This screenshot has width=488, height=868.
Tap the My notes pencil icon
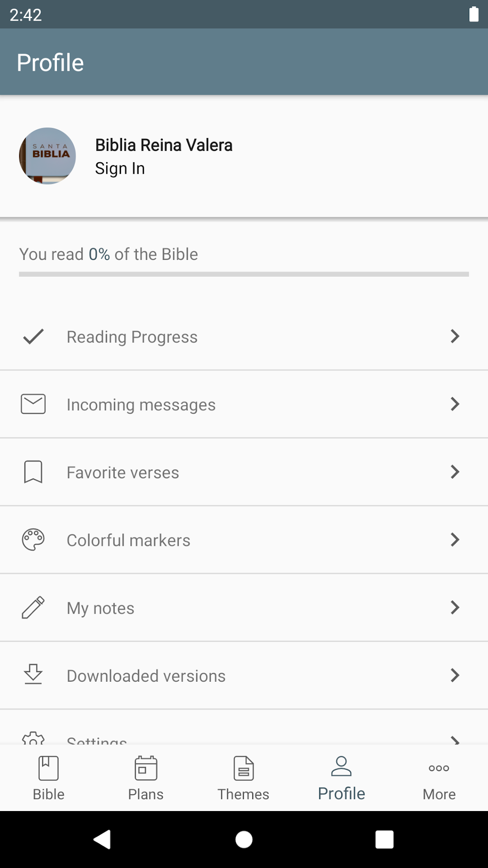[33, 608]
